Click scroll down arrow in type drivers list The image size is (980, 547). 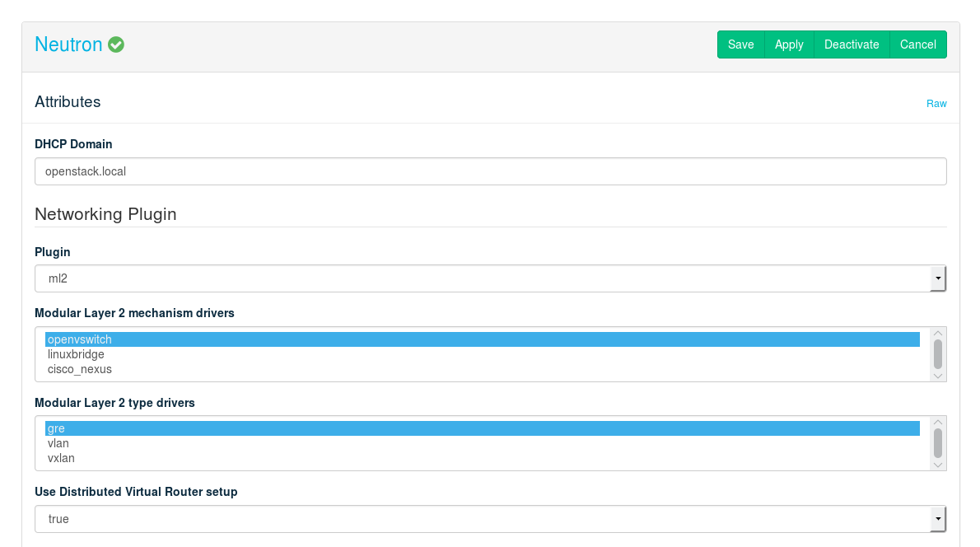(x=937, y=465)
